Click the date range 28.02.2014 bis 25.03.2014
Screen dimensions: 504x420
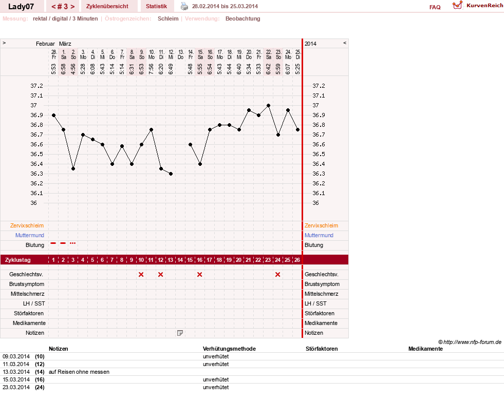225,6
